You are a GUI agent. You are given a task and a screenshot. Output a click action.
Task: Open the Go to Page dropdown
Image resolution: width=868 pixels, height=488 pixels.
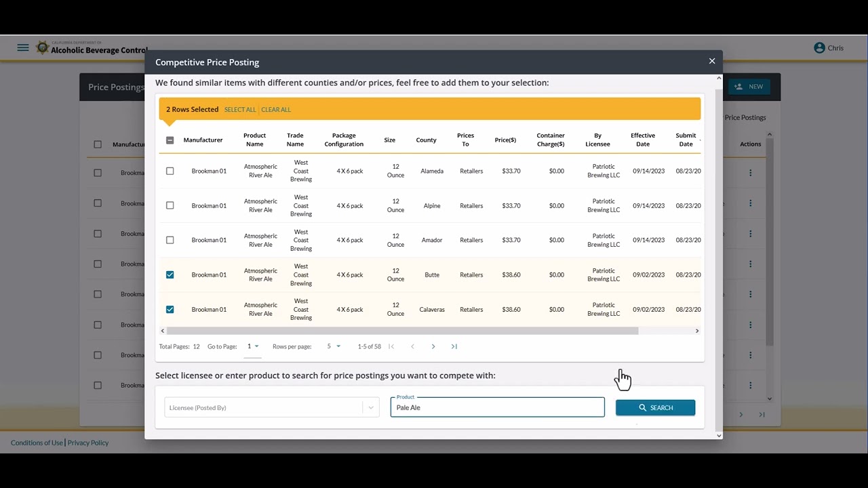click(252, 346)
